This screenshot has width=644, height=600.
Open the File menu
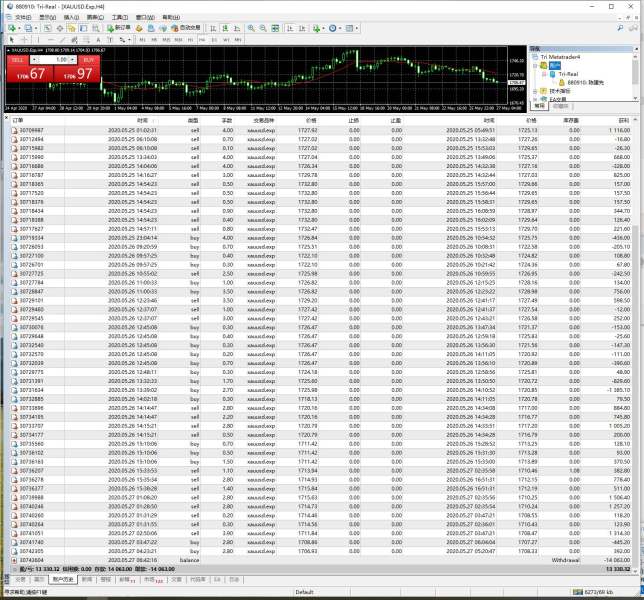23,17
